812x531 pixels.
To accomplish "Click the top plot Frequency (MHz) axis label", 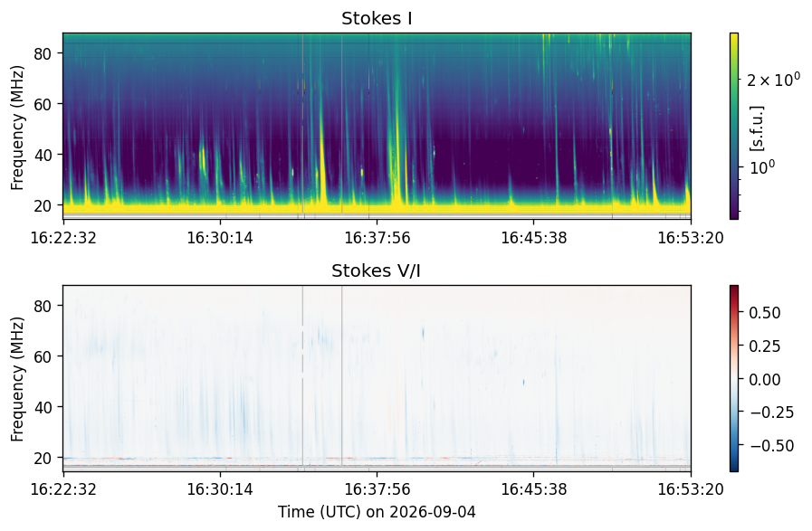I will click(x=17, y=128).
